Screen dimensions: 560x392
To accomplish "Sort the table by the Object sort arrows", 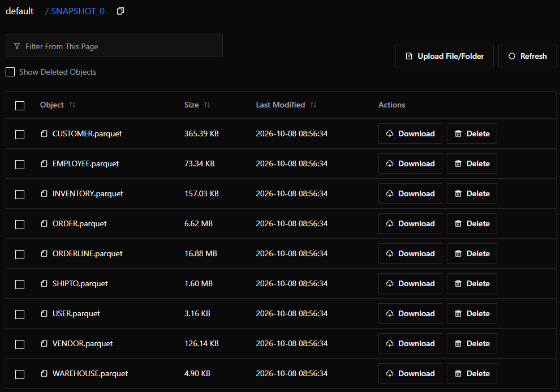I will tap(72, 105).
